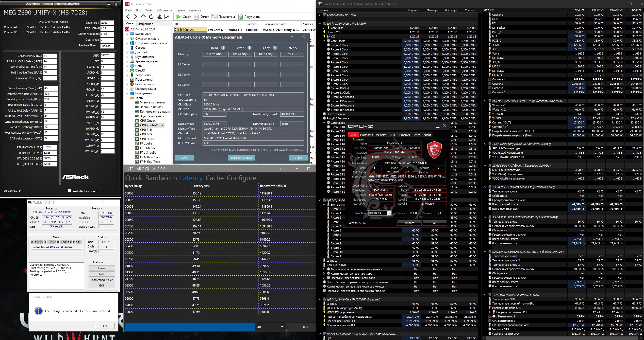Click the Мультимедиа icon in the tree
644x340 pixels.
(x=132, y=57)
